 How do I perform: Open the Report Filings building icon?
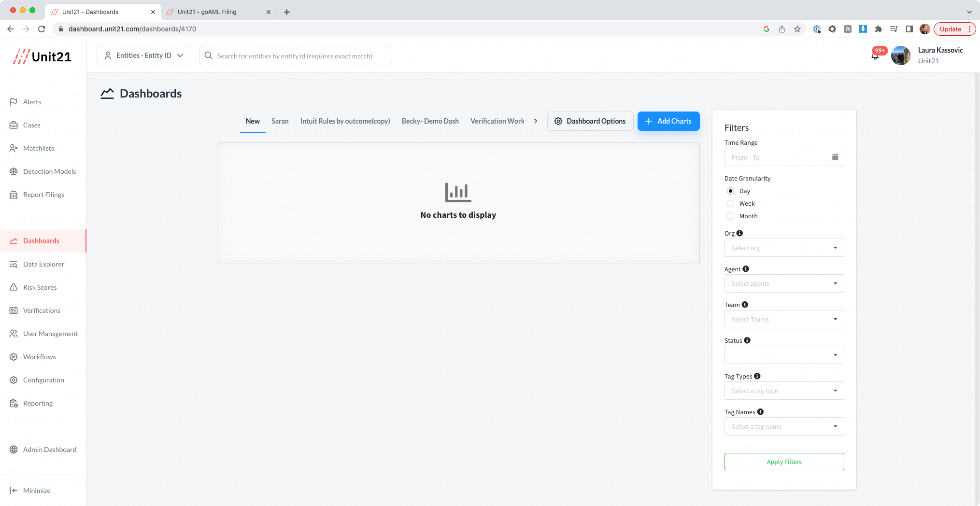click(14, 195)
